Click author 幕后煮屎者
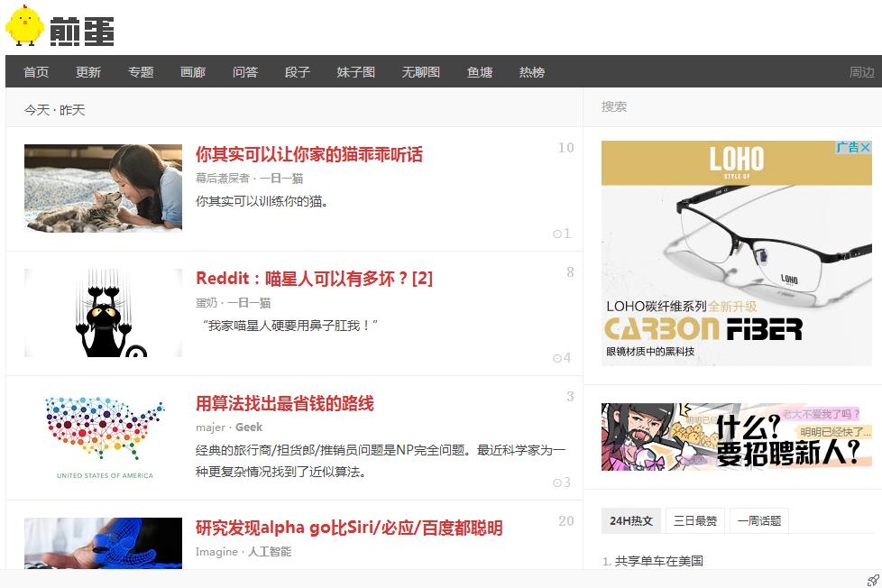This screenshot has height=588, width=882. click(223, 179)
